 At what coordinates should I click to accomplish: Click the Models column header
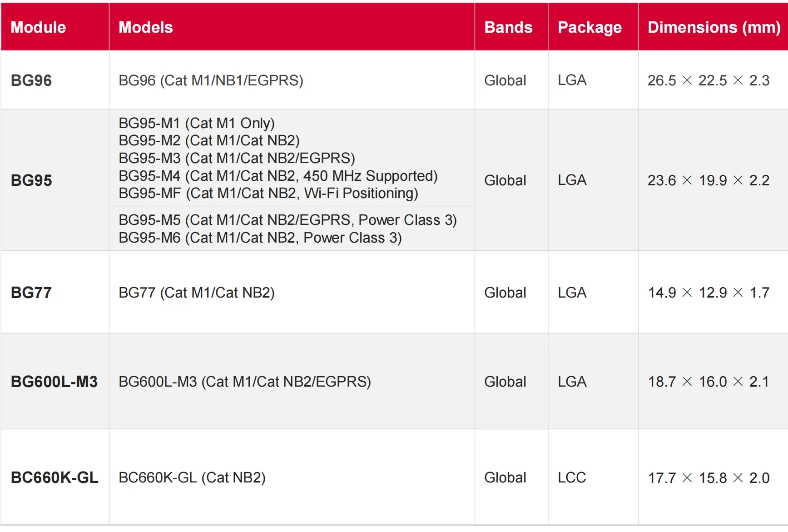145,27
